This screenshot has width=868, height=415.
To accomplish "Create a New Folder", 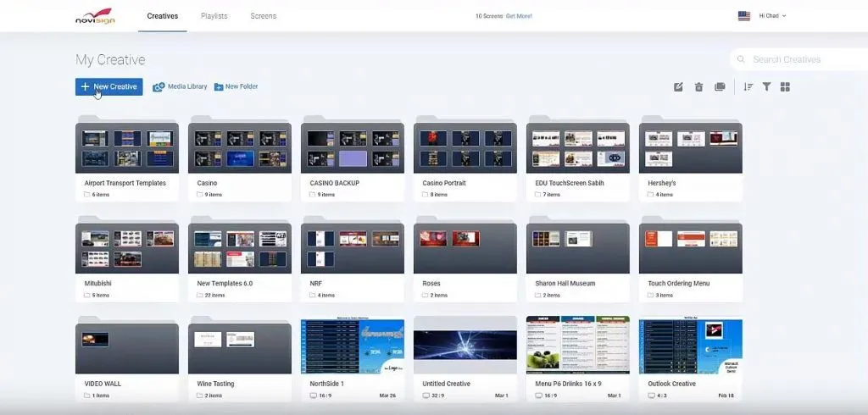I will 236,86.
